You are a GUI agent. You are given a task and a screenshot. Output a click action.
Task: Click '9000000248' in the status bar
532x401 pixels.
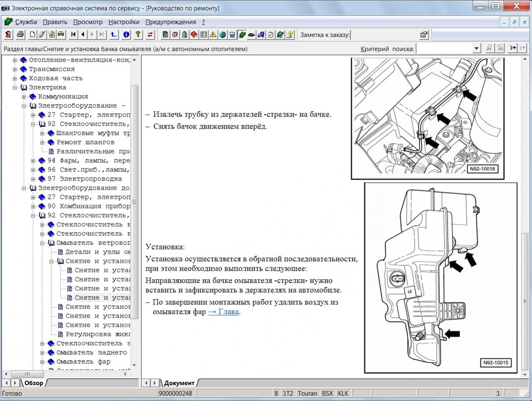click(x=176, y=393)
